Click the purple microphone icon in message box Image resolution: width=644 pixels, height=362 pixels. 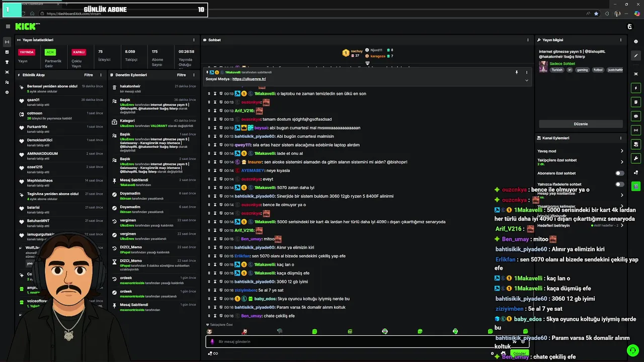[212, 341]
